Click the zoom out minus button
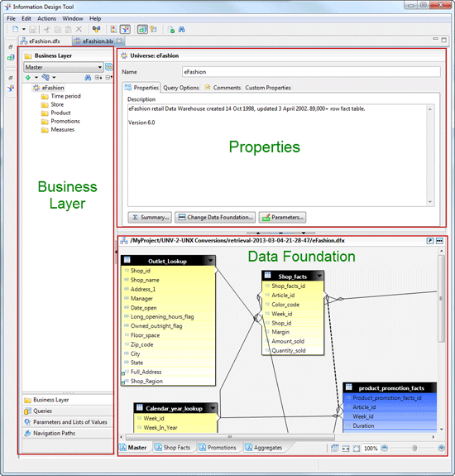The height and width of the screenshot is (476, 455). click(385, 448)
